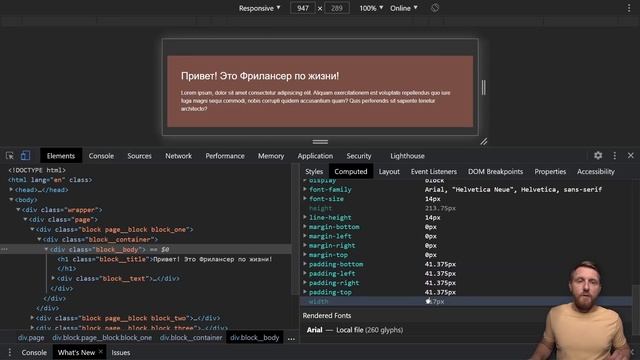Expand the margin-bottom computed property

click(x=305, y=227)
